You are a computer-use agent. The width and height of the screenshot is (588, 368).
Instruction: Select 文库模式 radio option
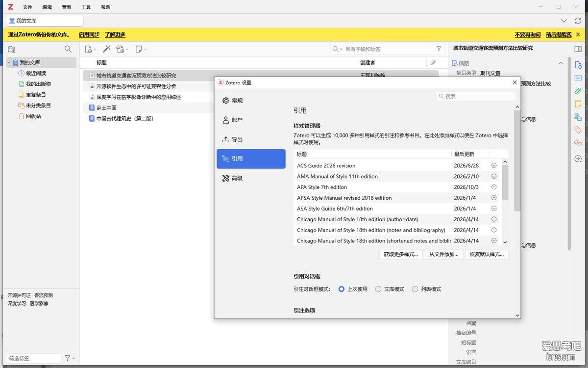(378, 289)
